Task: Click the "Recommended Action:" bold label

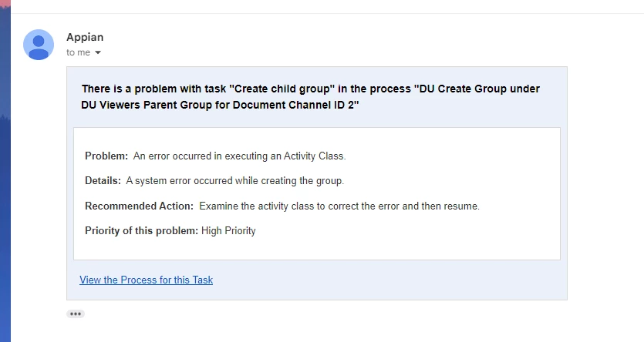Action: (139, 206)
